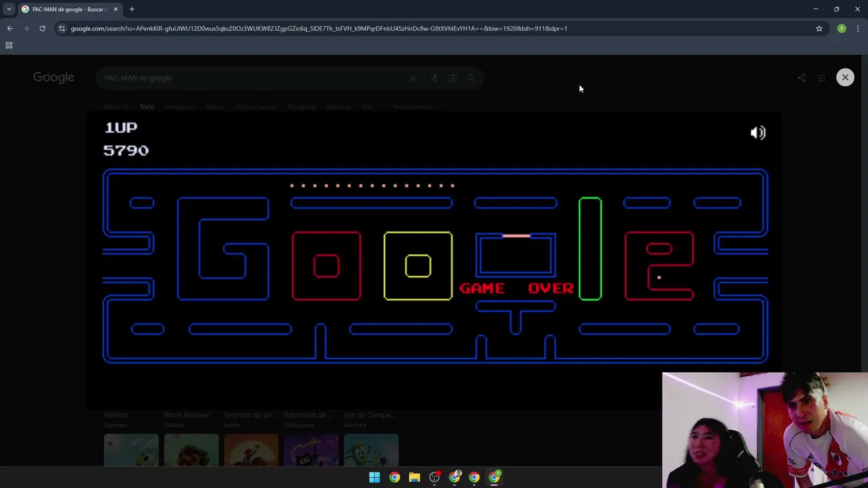Open the first Chrome taskbar icon
Viewport: 868px width, 488px height.
point(395,477)
